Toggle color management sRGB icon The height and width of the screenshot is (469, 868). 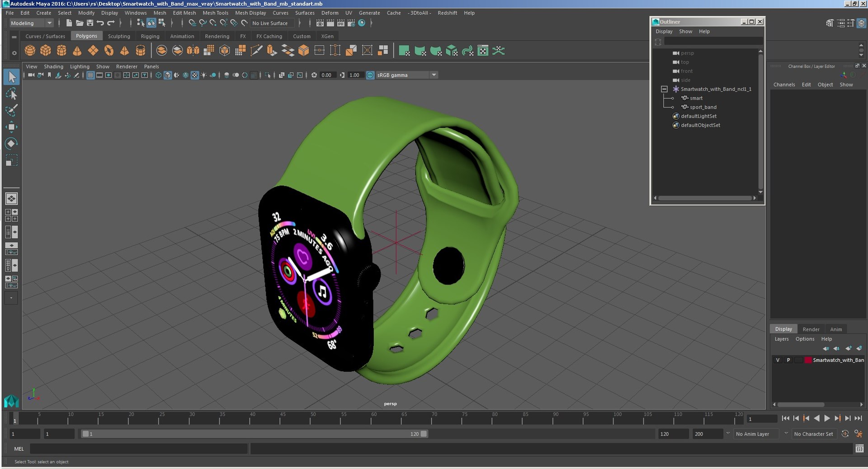click(370, 75)
